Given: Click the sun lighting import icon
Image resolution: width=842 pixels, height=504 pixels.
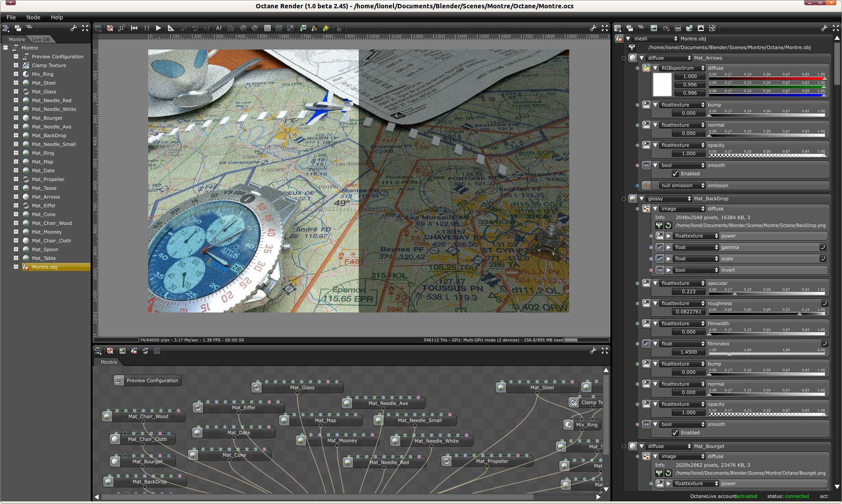Looking at the screenshot, I should pos(326,28).
